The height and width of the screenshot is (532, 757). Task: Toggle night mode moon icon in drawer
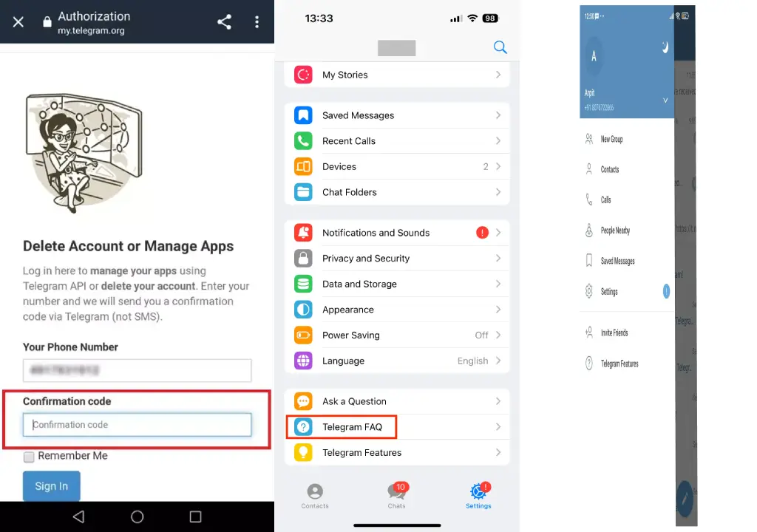665,48
